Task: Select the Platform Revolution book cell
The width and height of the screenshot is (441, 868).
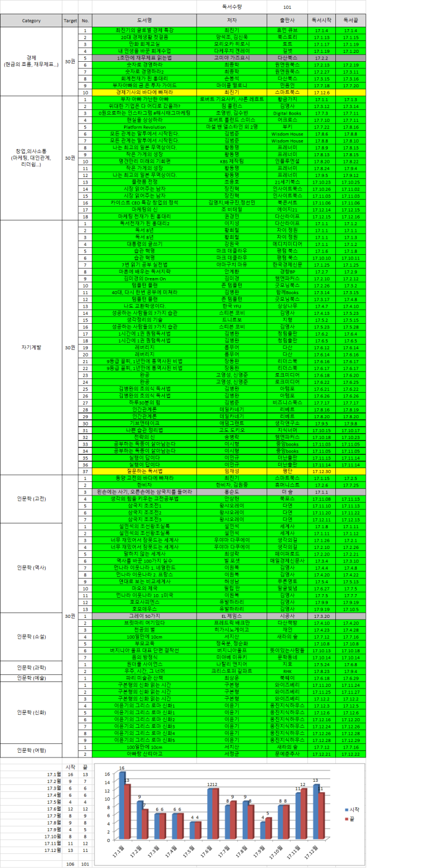Action: click(x=145, y=127)
